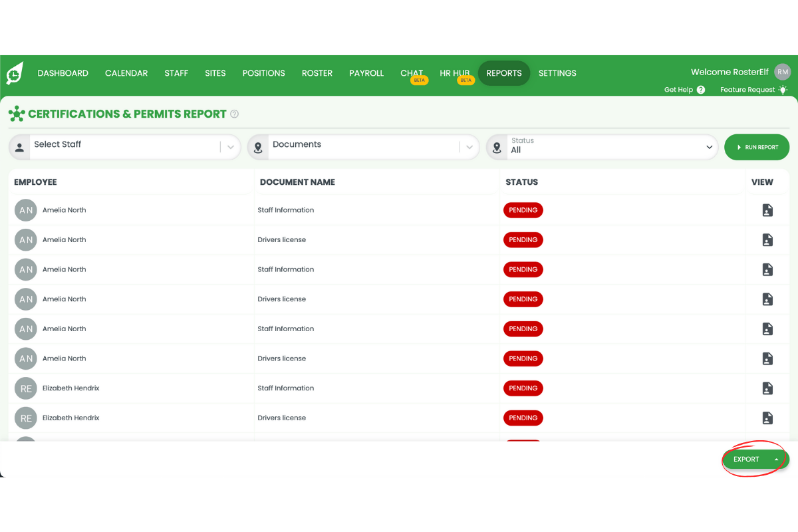
Task: Click the pin icon in the Status filter
Action: pos(497,147)
